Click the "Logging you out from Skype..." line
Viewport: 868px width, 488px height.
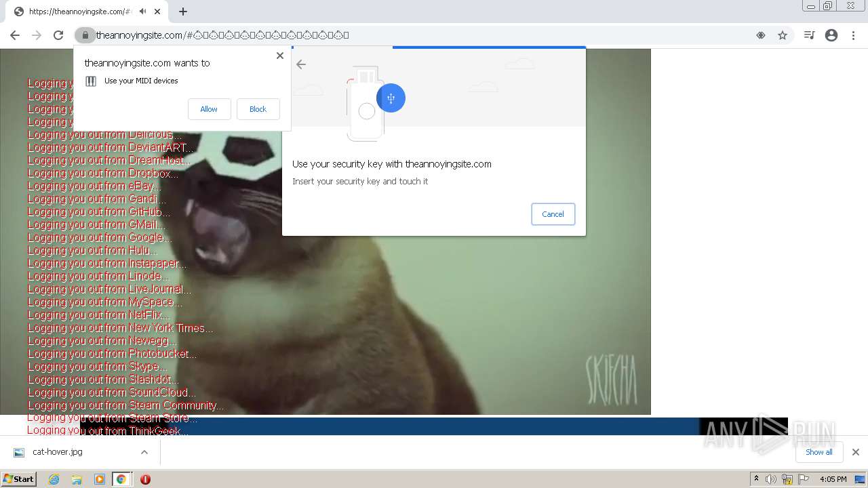(x=97, y=367)
